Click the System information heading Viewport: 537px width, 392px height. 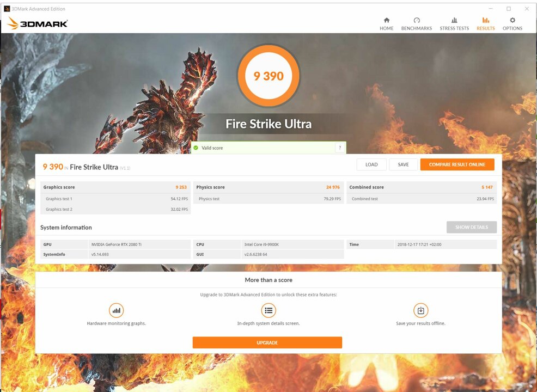point(66,228)
